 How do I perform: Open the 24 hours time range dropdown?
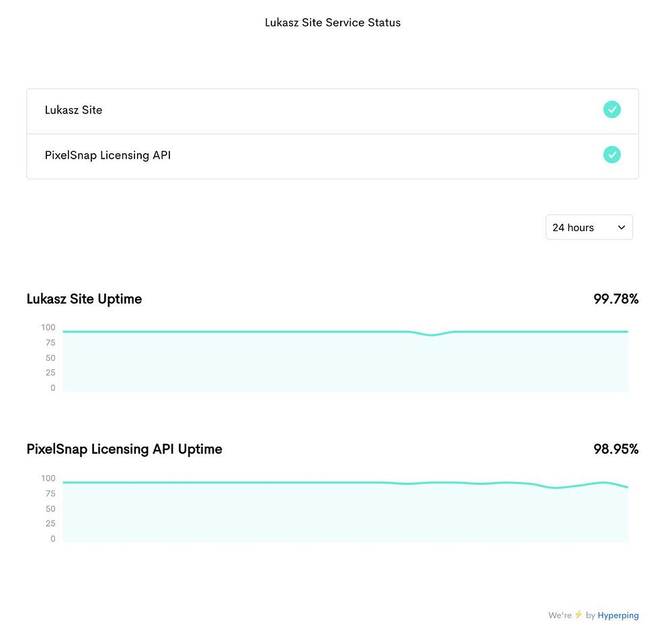589,228
